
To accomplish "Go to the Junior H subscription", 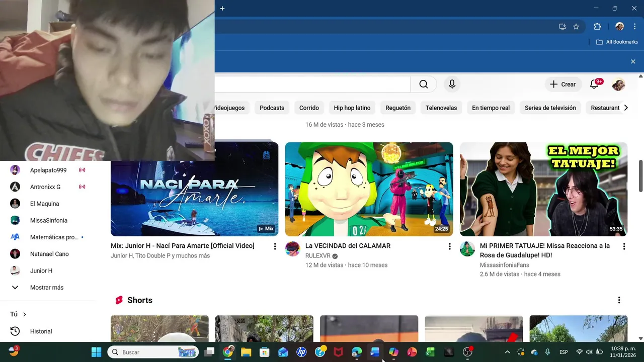I will 48,270.
